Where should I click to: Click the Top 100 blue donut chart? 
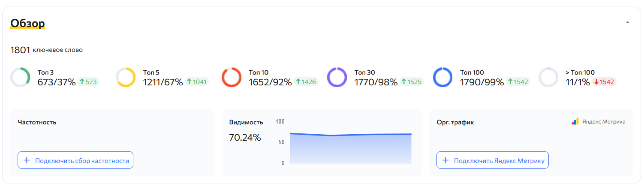click(443, 78)
